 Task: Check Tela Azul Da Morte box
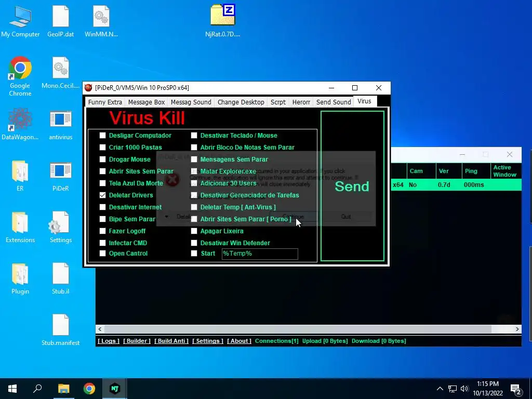102,183
